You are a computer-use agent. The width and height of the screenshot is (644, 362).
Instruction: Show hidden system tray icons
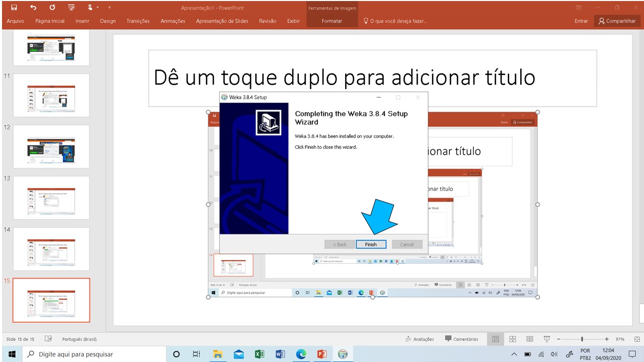[x=514, y=354]
